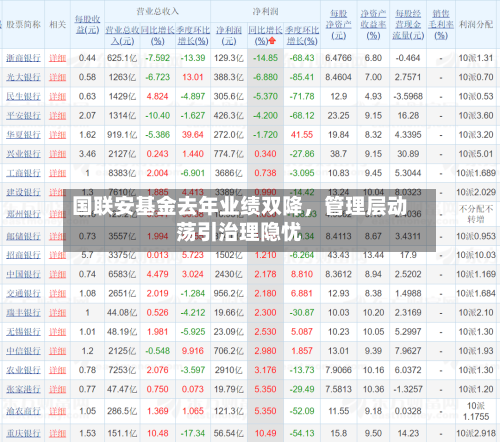This screenshot has height=442, width=500.
Task: Click 详细 link in 浙商银行 row
Action: click(x=57, y=58)
